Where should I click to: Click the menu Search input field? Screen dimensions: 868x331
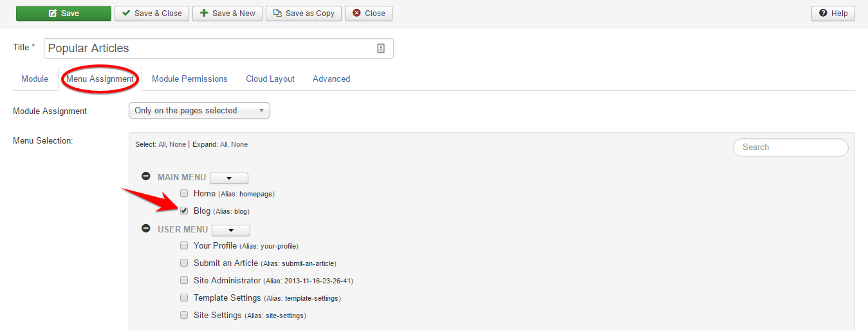pyautogui.click(x=790, y=147)
